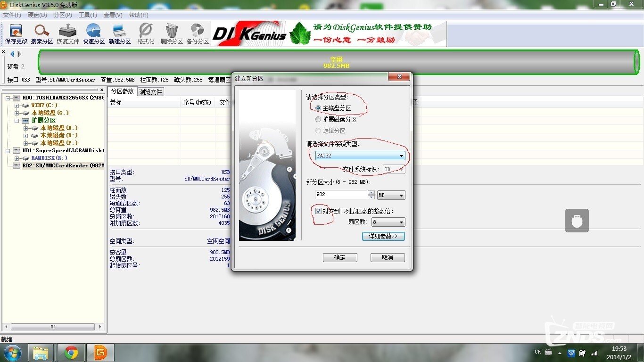Open the 文件(F) menu

[12, 15]
